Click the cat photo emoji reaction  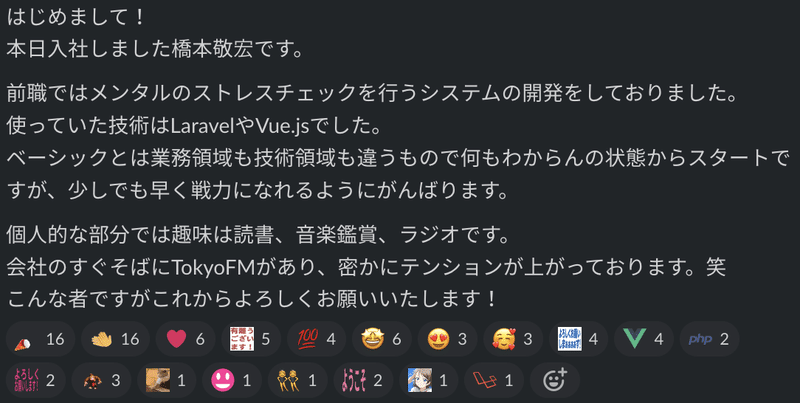[167, 380]
